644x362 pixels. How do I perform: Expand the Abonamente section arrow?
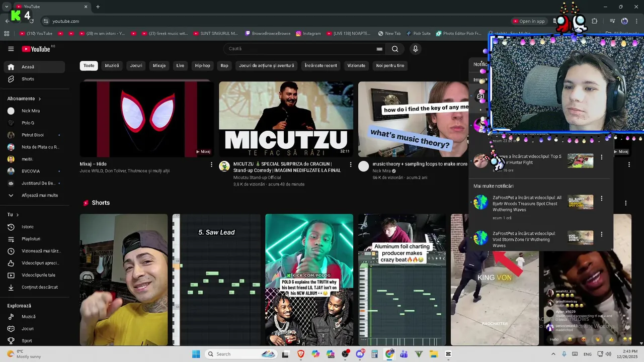40,99
